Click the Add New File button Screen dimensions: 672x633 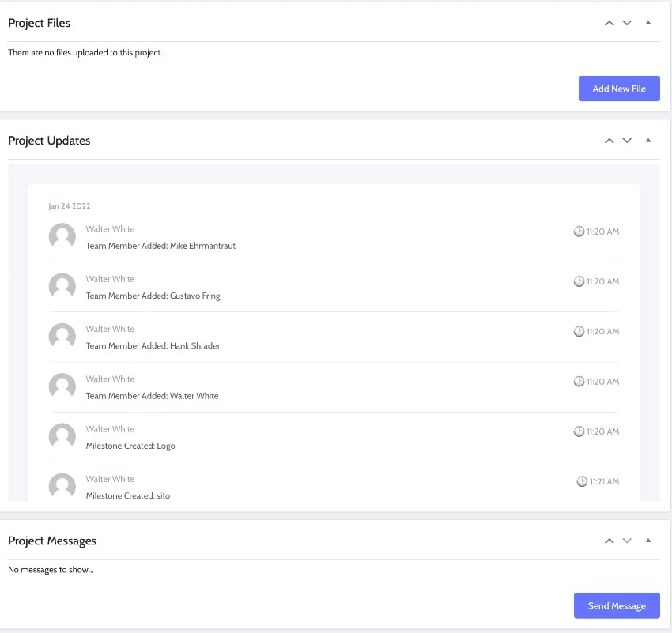tap(619, 89)
